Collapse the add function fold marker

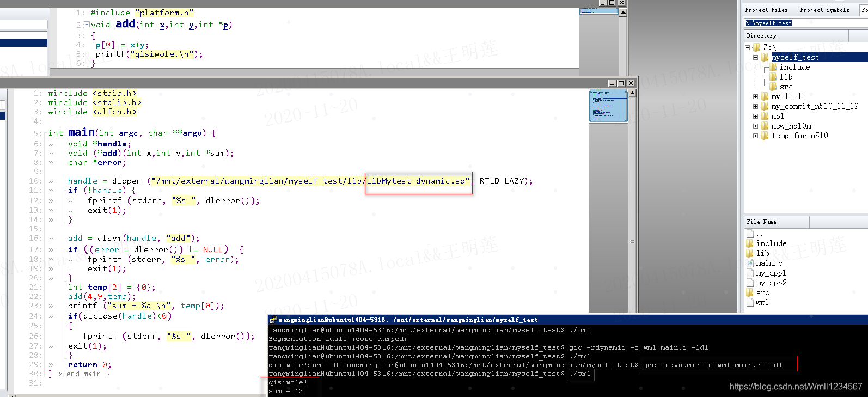[87, 25]
